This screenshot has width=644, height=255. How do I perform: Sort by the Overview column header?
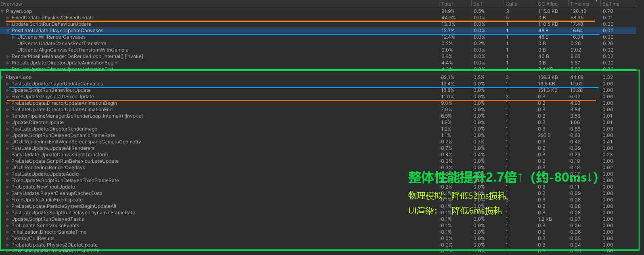click(220, 4)
